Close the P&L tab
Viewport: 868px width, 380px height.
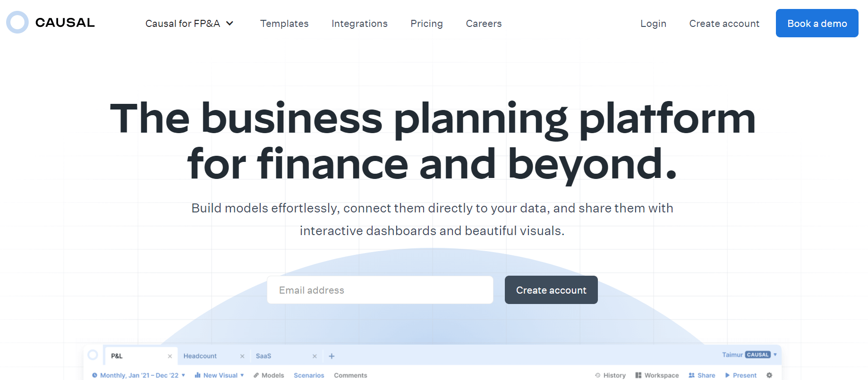[x=170, y=356]
